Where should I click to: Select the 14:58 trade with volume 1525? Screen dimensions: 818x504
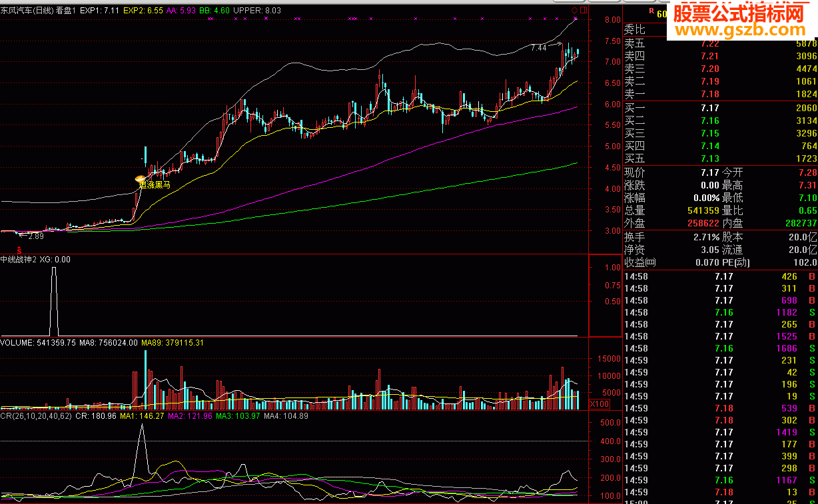(720, 336)
